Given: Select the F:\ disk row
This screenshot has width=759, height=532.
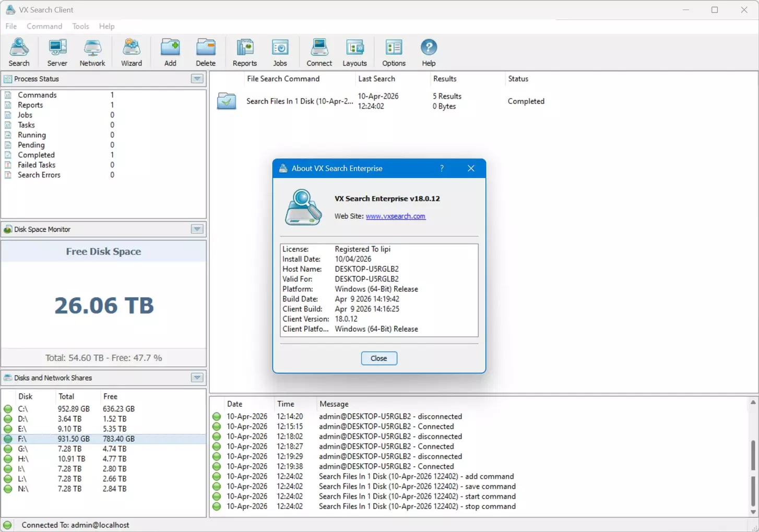Looking at the screenshot, I should [23, 439].
